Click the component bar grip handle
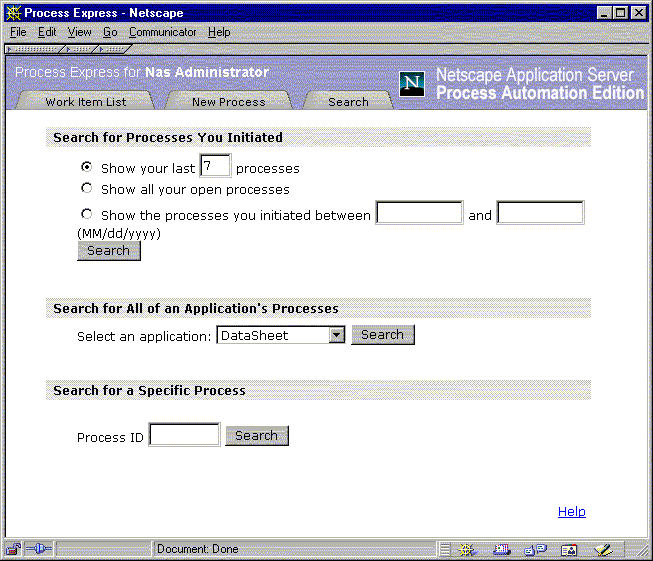The width and height of the screenshot is (653, 561). point(445,550)
